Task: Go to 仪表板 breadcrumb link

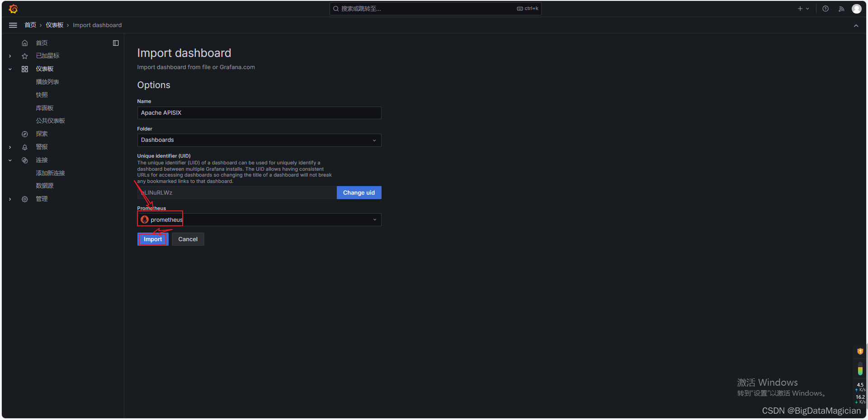Action: pyautogui.click(x=54, y=25)
